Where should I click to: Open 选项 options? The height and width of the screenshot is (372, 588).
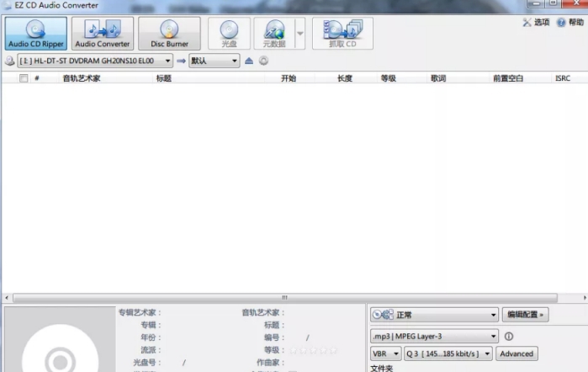click(x=536, y=23)
